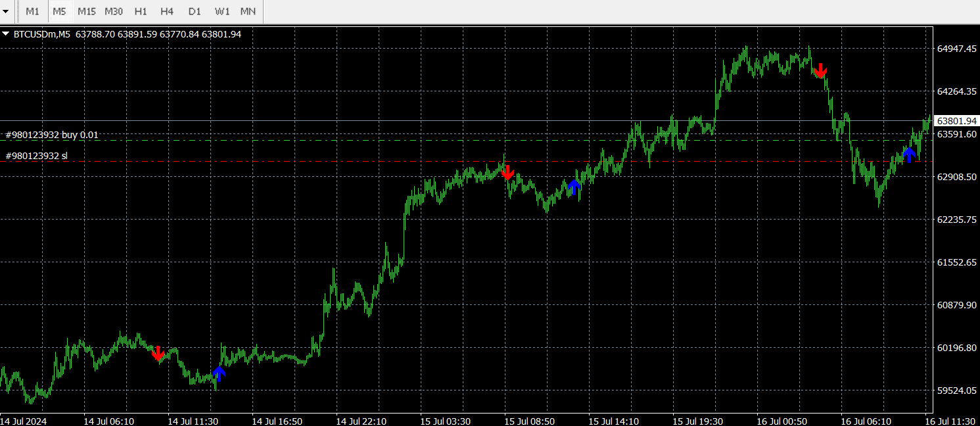The width and height of the screenshot is (980, 426).
Task: Select the W1 weekly timeframe
Action: tap(222, 11)
